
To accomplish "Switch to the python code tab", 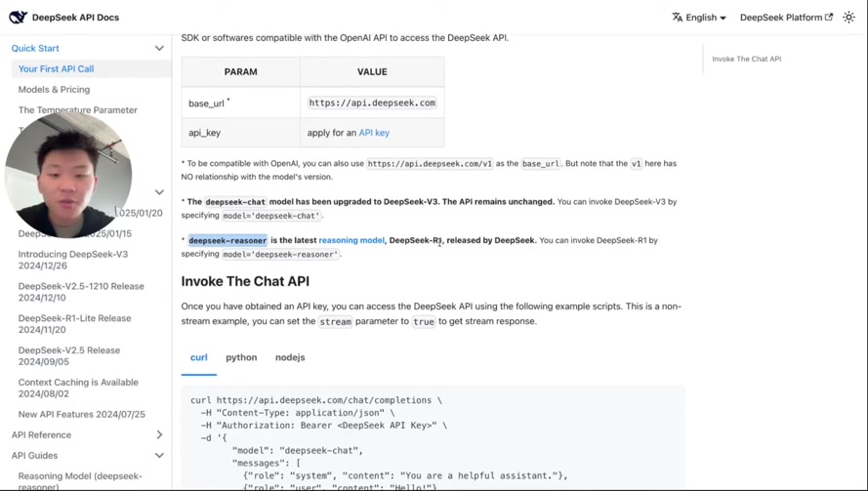I will pyautogui.click(x=241, y=357).
